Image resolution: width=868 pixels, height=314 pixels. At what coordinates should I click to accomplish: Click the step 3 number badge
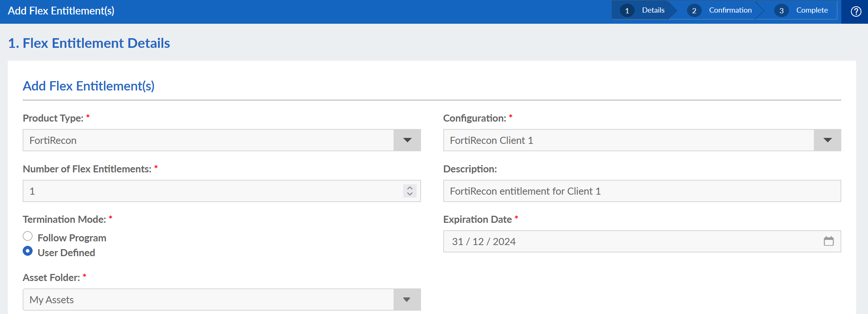click(x=781, y=11)
